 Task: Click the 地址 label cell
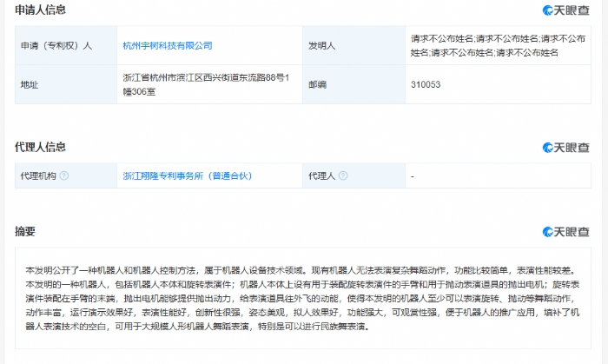(x=66, y=84)
